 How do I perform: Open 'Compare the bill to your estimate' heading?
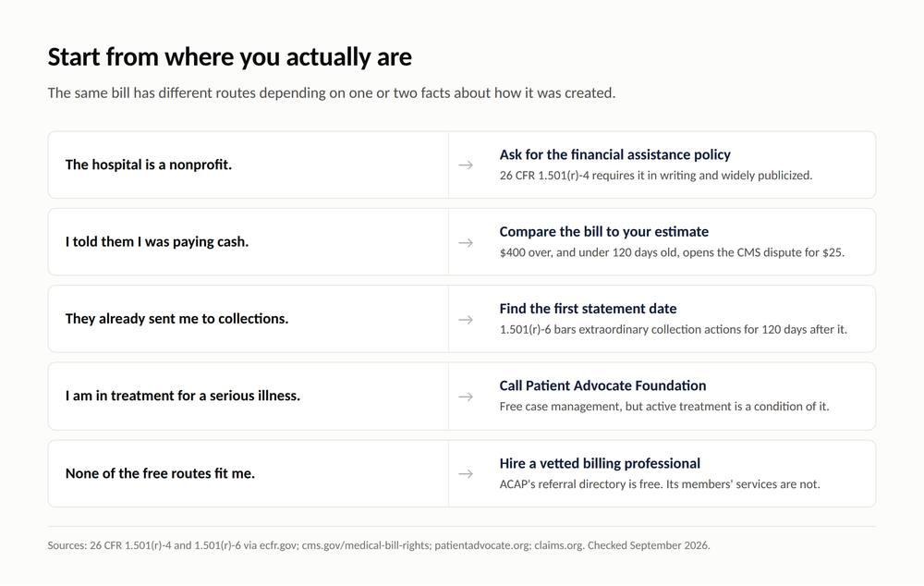pos(604,232)
